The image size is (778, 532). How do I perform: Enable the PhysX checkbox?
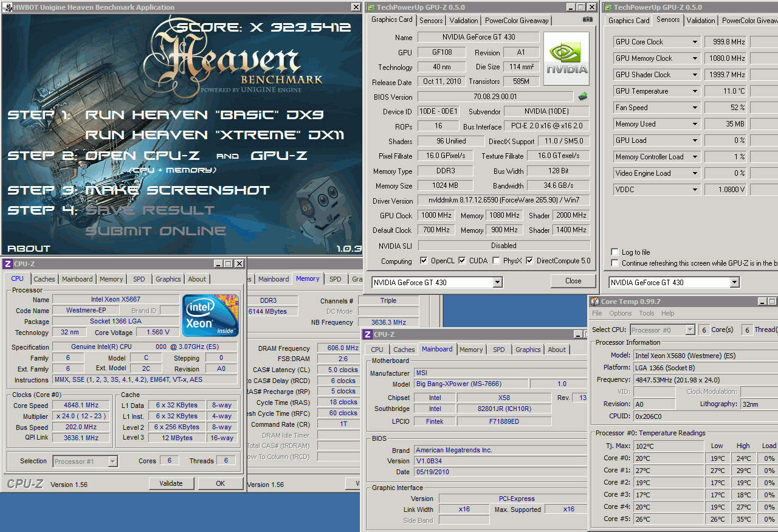pos(497,261)
